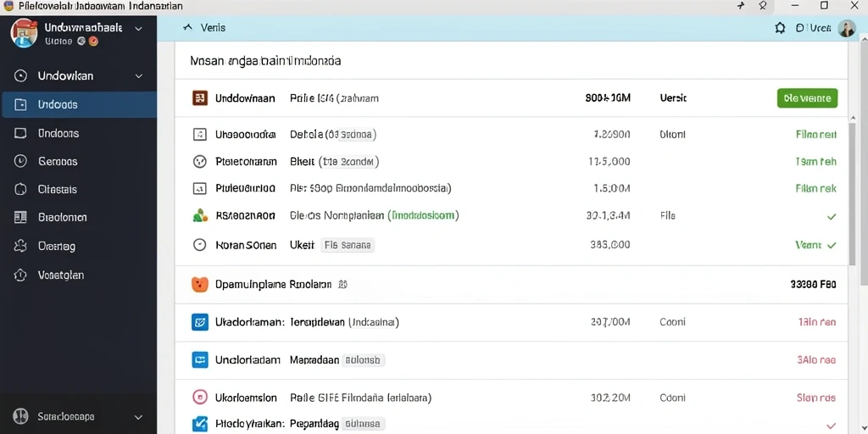
Task: Click the green link in Pteleronaran row
Action: click(816, 162)
